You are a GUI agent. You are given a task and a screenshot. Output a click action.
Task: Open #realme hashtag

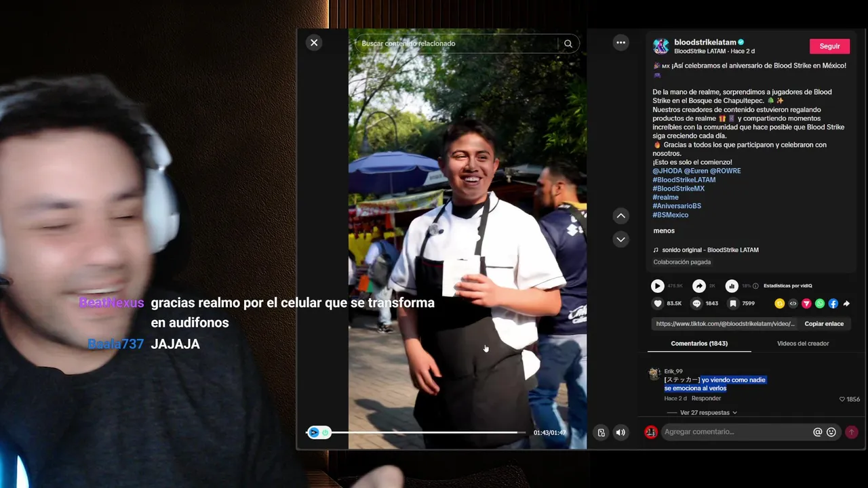point(665,197)
